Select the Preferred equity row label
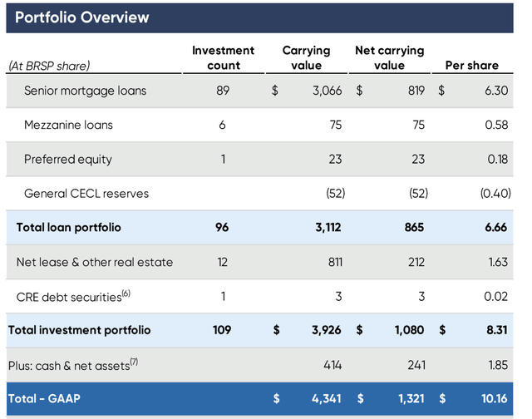This screenshot has height=419, width=532. pos(68,160)
